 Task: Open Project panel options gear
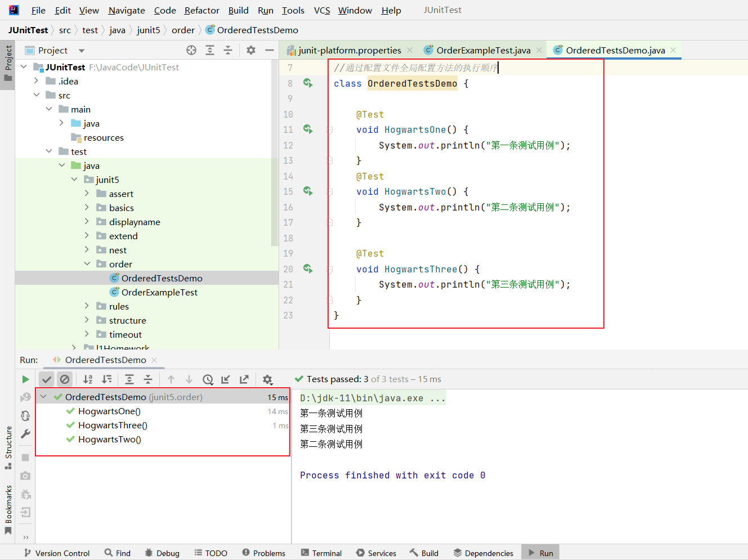[251, 50]
